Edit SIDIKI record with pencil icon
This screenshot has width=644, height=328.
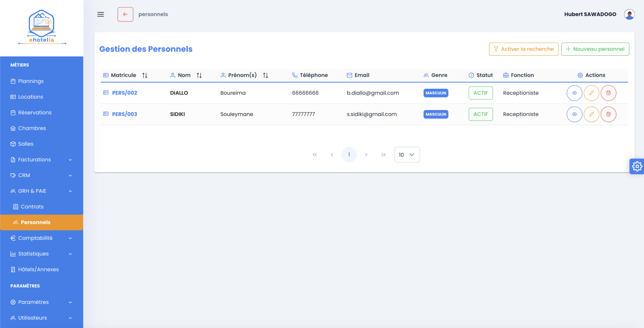591,114
